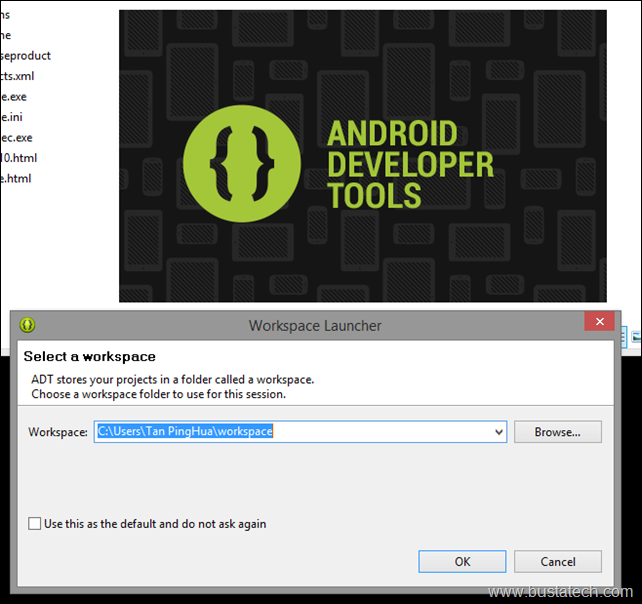Enable 'Use this as the default' checkbox
Screen dimensions: 642x604
(34, 523)
